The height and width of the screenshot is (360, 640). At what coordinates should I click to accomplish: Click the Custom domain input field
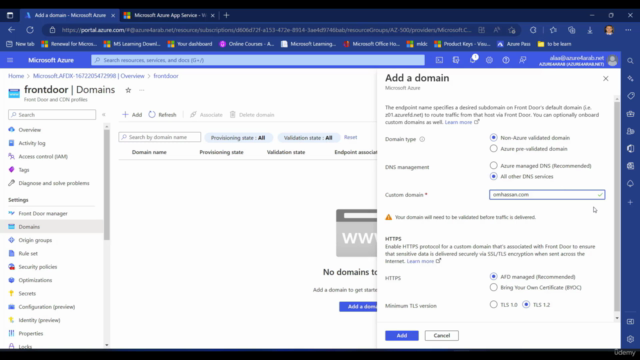[x=547, y=195]
